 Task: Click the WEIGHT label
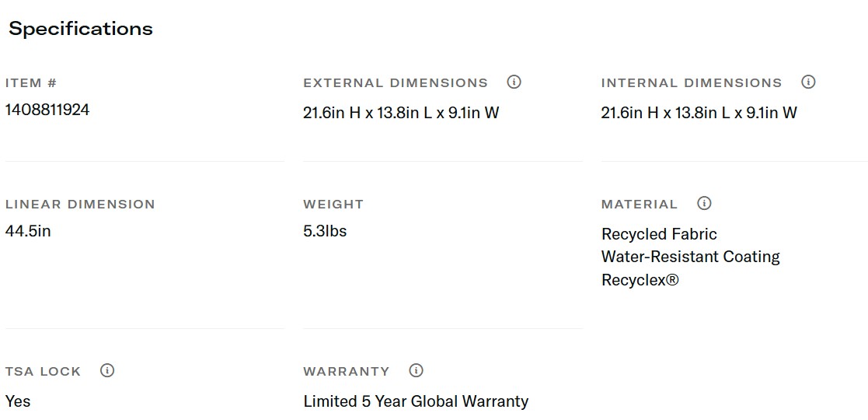click(333, 205)
